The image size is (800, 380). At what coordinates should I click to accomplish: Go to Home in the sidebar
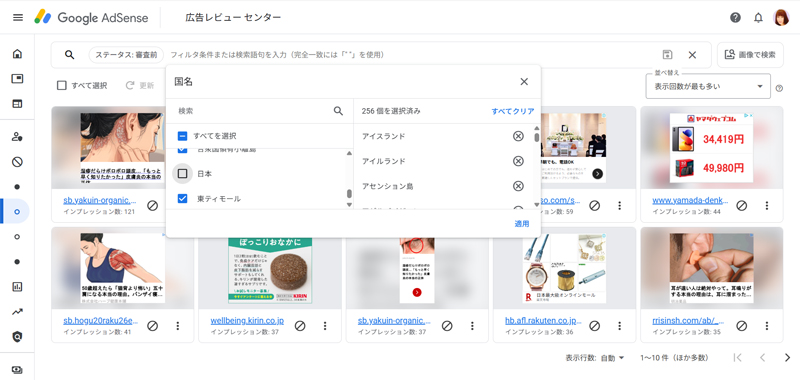click(x=17, y=54)
